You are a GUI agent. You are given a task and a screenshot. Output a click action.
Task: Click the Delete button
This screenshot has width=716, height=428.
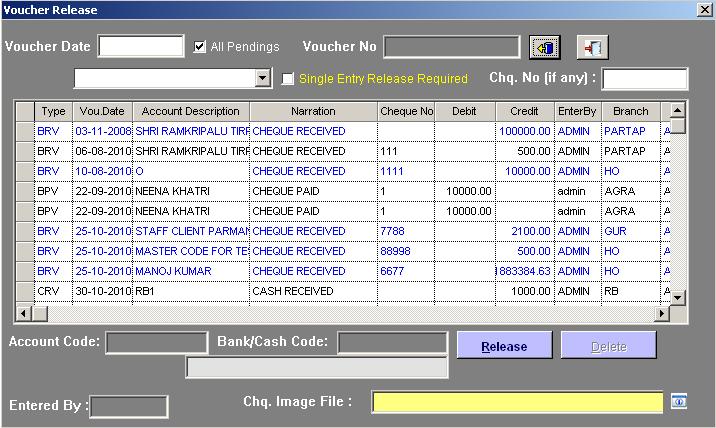608,346
